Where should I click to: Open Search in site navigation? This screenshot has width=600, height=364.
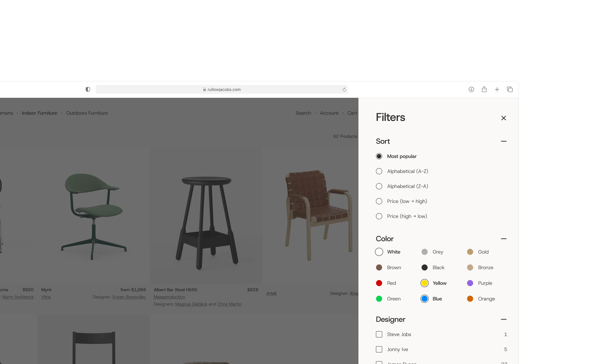[303, 113]
